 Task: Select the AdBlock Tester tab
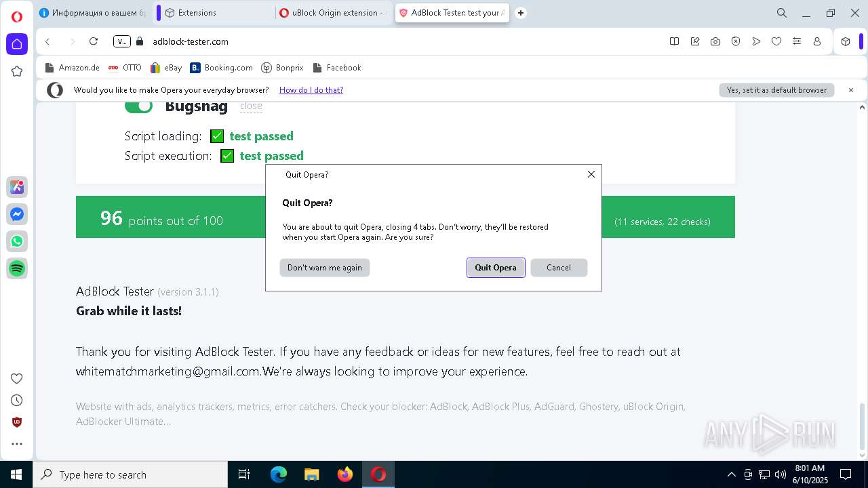[x=452, y=13]
